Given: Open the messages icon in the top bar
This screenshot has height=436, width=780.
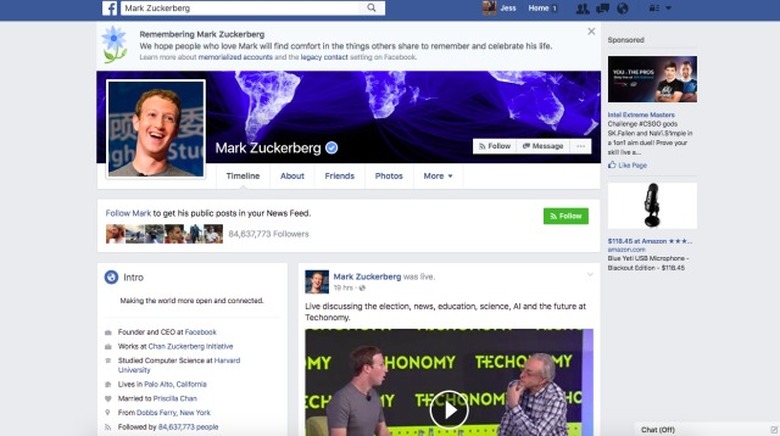Looking at the screenshot, I should click(x=602, y=8).
